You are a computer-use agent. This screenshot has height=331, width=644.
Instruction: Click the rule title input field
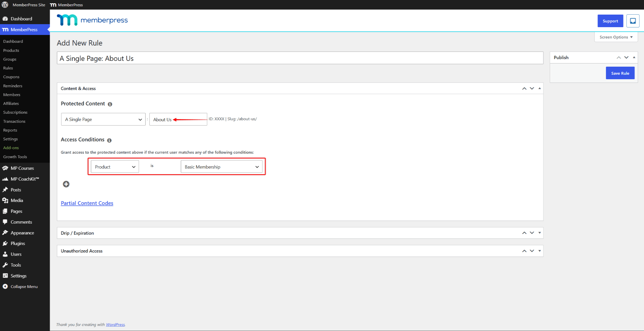click(x=300, y=58)
